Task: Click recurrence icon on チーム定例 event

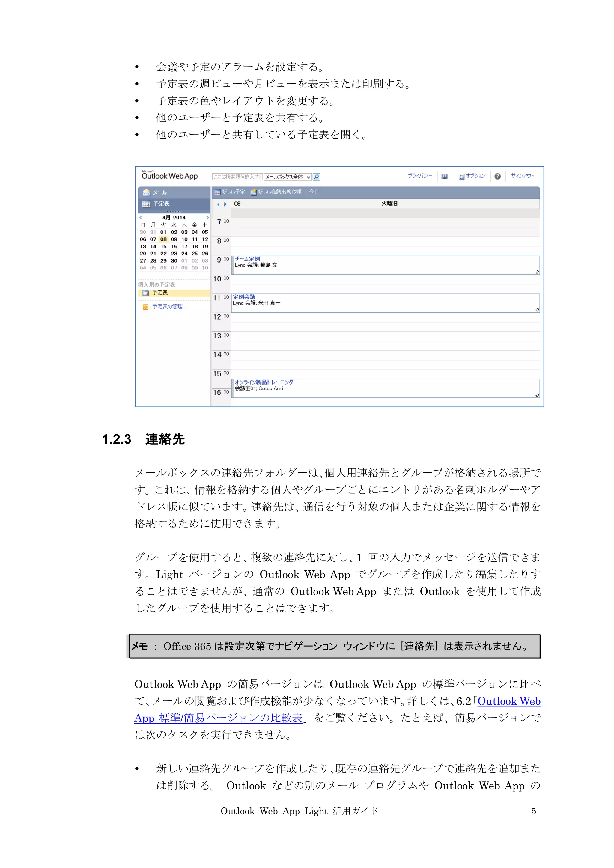Action: click(537, 272)
